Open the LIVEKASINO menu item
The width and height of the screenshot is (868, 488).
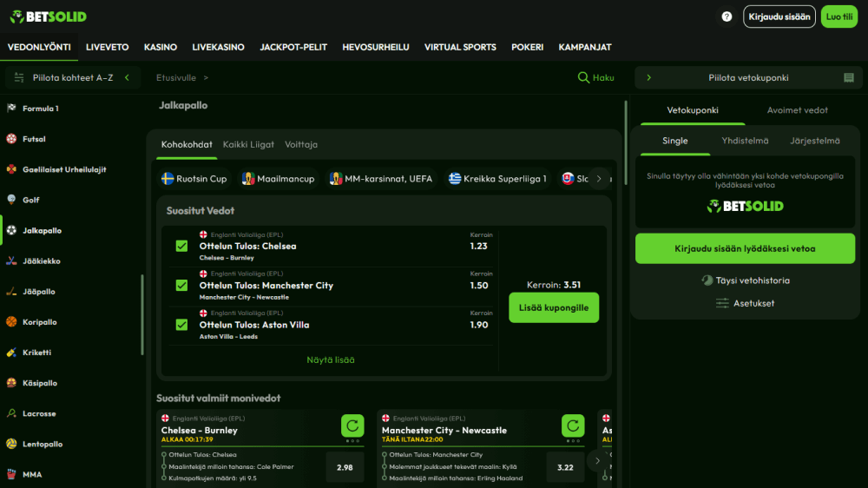pyautogui.click(x=218, y=47)
